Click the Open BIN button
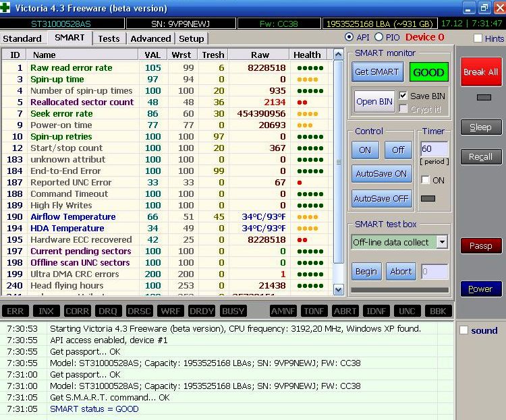506x420 pixels. [x=374, y=101]
